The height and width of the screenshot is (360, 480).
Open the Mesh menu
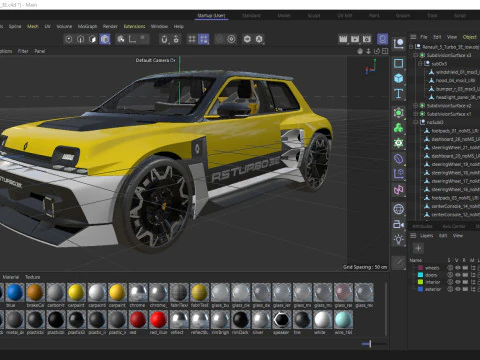click(33, 26)
